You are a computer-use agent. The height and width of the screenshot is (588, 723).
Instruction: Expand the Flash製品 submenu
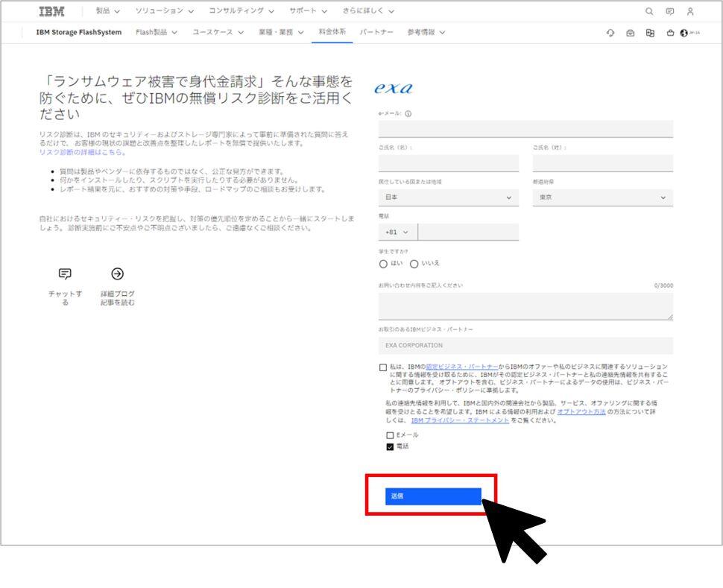157,32
